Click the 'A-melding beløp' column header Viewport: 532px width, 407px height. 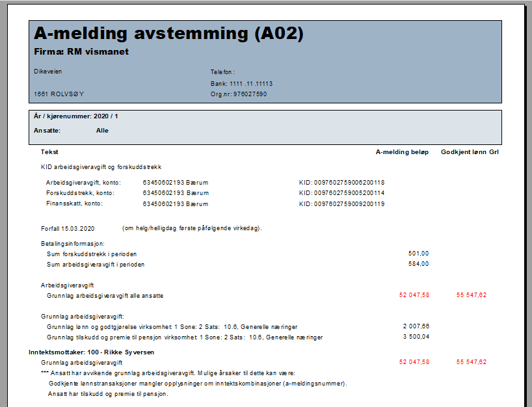click(402, 152)
